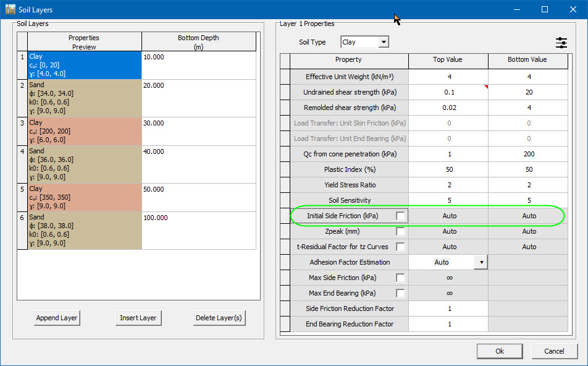Click the Soil Layers app icon in title bar
The height and width of the screenshot is (366, 588).
(10, 9)
